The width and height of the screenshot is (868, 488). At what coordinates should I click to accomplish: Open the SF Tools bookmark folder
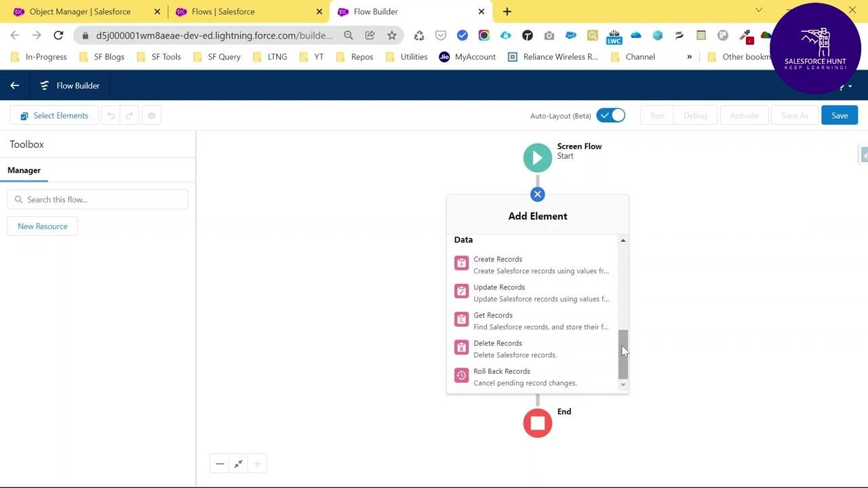click(x=159, y=57)
